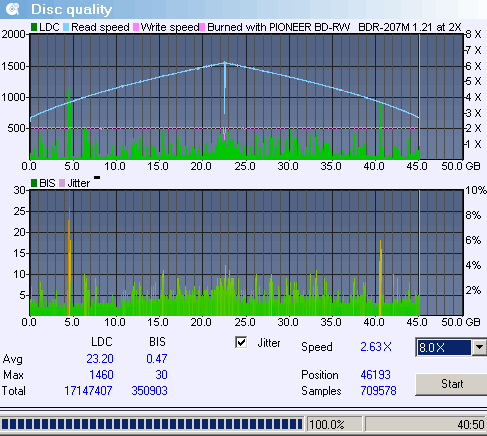This screenshot has height=436, width=487.
Task: Click the blue segmented progress bar
Action: pos(152,424)
